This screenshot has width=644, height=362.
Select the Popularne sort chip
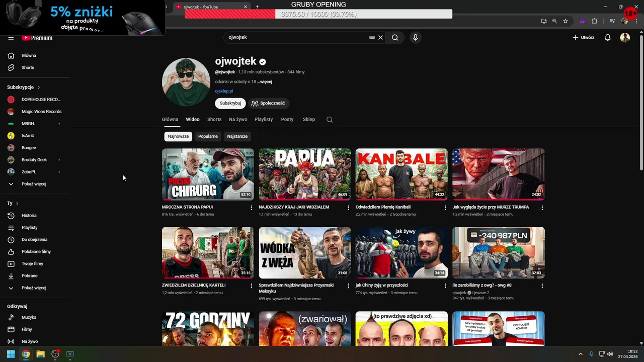coord(208,136)
